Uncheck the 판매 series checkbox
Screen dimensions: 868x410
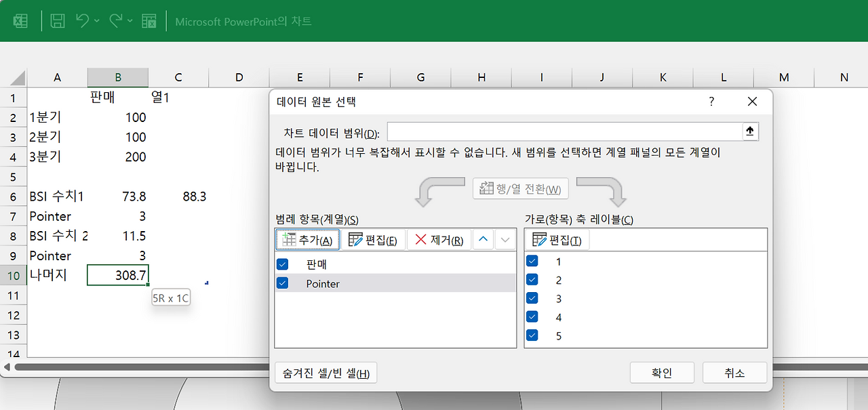coord(283,264)
